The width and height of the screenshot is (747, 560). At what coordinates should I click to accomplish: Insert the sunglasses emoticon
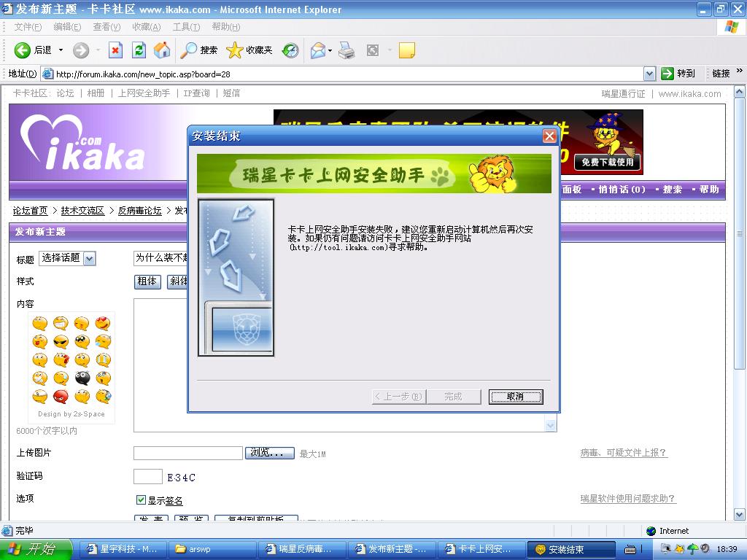61,341
